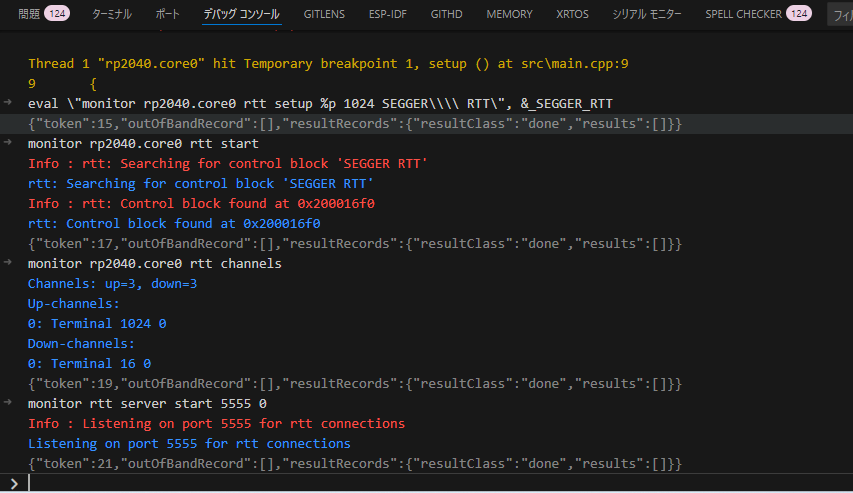Click red 'Info : rtt: Control block found' line

click(201, 204)
